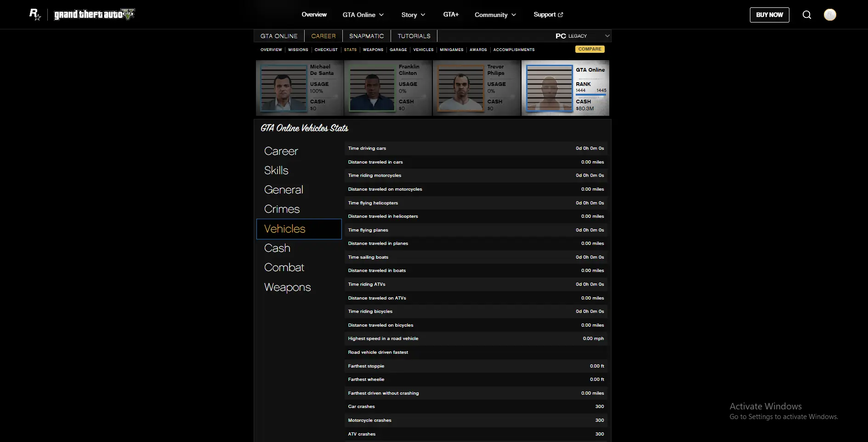Open the PC Legacy platform selector

click(x=582, y=36)
